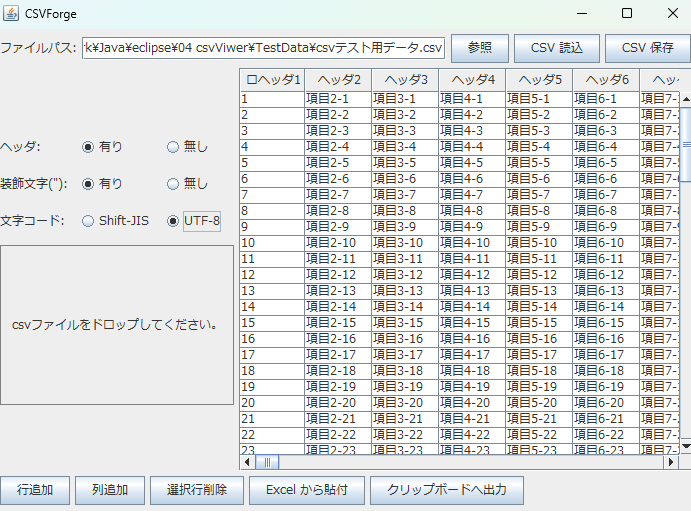The height and width of the screenshot is (511, 691).
Task: Select cell 項目3-17
Action: tap(405, 355)
